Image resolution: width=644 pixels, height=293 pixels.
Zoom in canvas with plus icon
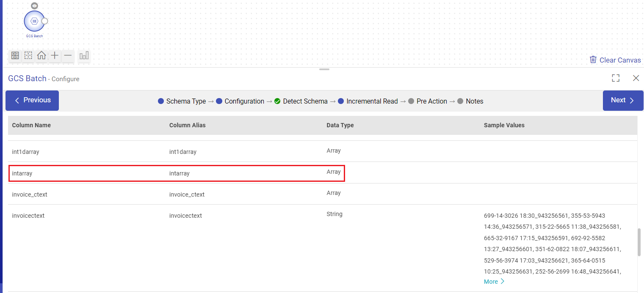click(55, 55)
